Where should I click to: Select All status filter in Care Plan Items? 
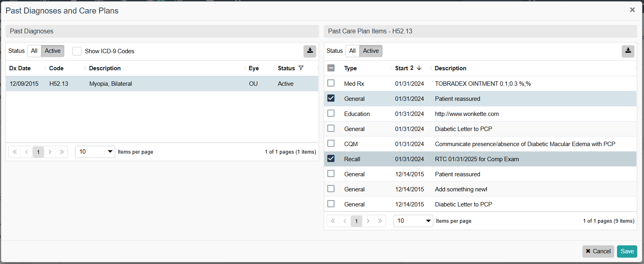(352, 51)
